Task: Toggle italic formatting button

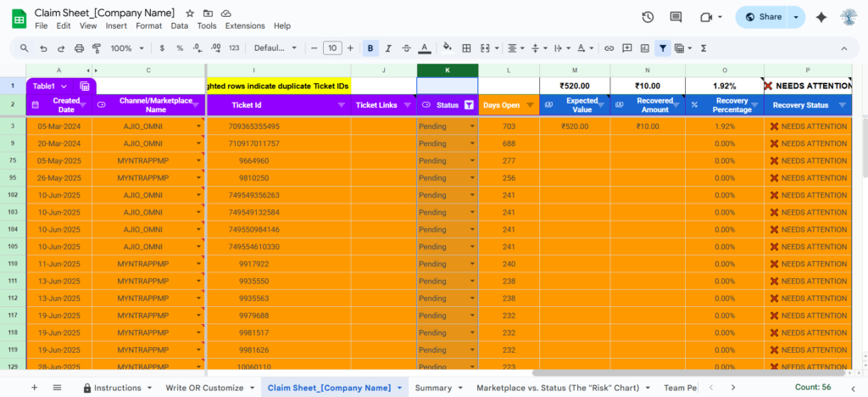Action: click(x=388, y=48)
